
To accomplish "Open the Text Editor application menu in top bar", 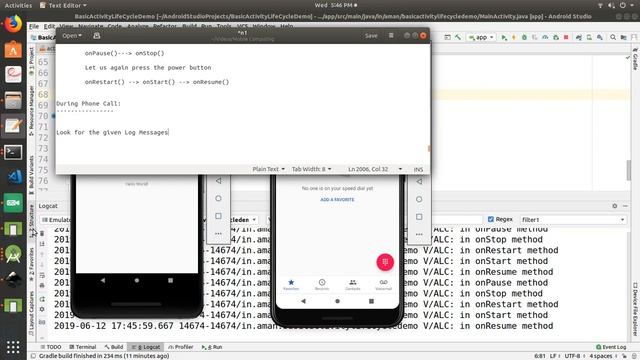I will 63,5.
